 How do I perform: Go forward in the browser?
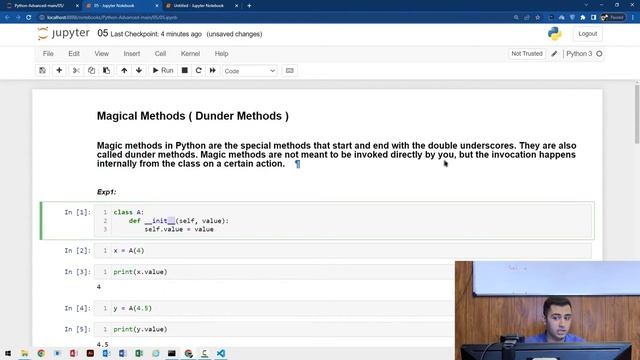[x=18, y=18]
